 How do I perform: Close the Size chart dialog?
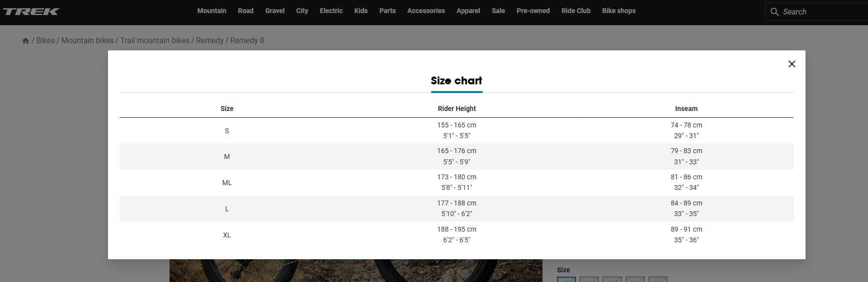[x=791, y=64]
